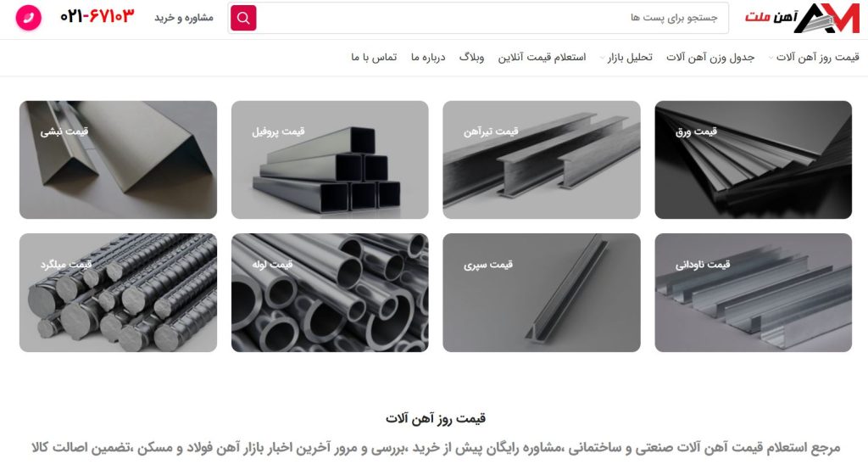The width and height of the screenshot is (868, 470).
Task: Expand the تحلیل بازار dropdown arrow
Action: click(603, 58)
